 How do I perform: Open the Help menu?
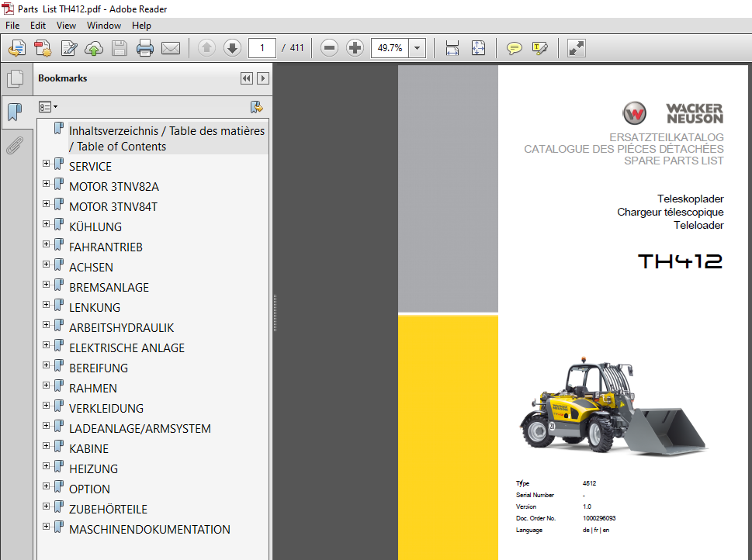(141, 26)
